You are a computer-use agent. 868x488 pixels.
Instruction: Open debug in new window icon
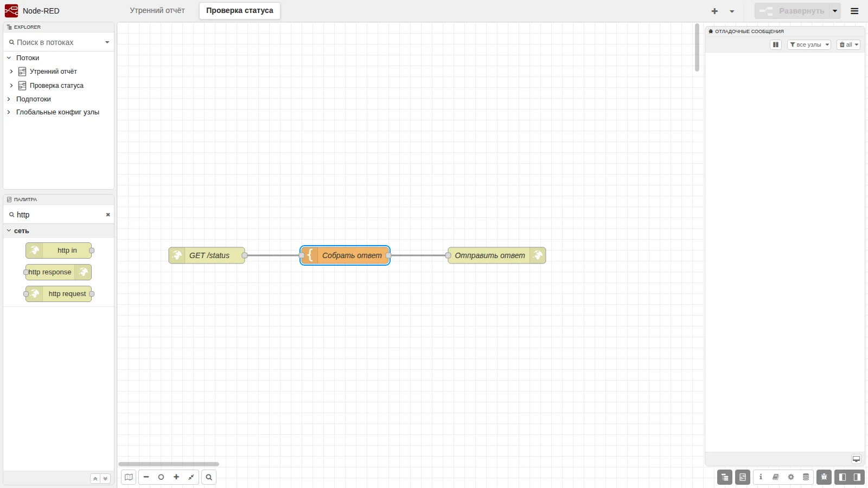tap(856, 459)
